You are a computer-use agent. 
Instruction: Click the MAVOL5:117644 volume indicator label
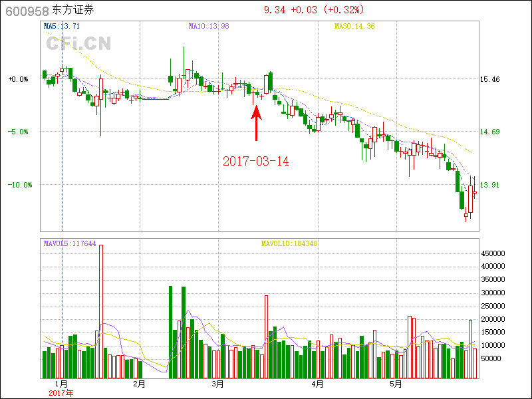pos(70,243)
